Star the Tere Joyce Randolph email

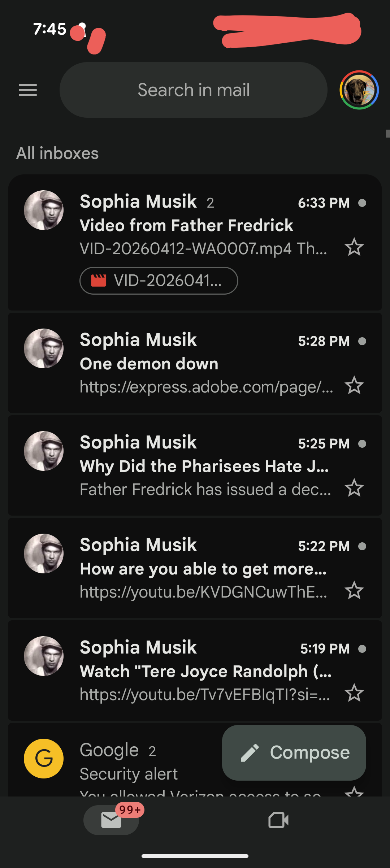pyautogui.click(x=354, y=693)
